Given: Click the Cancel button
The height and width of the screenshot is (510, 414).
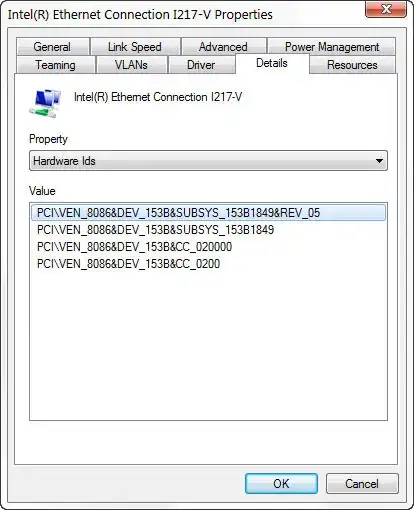Looking at the screenshot, I should (362, 483).
